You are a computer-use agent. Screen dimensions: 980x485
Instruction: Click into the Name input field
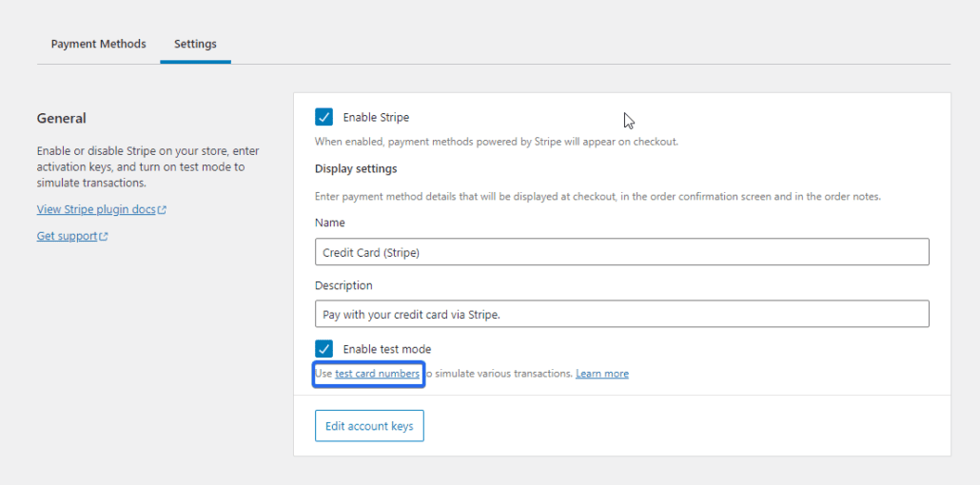click(x=622, y=251)
